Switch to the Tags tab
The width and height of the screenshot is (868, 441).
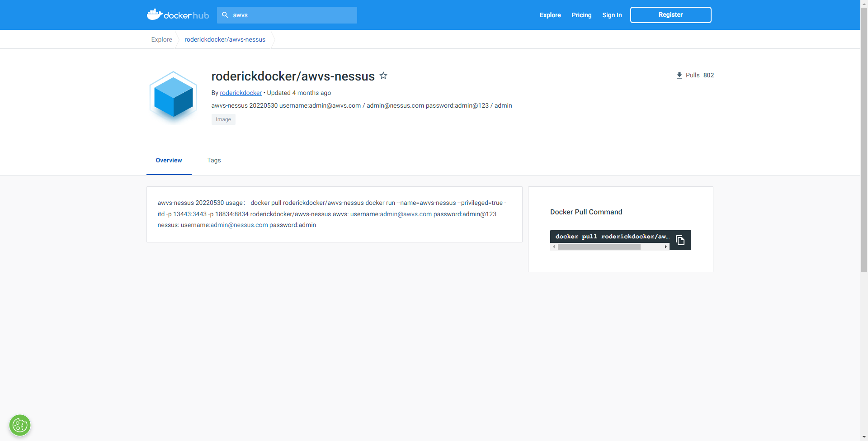click(x=214, y=161)
